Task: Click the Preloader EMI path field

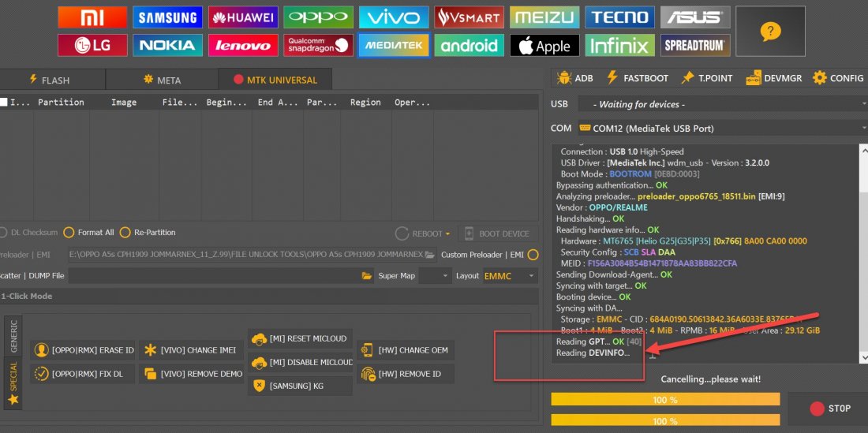Action: (x=252, y=255)
